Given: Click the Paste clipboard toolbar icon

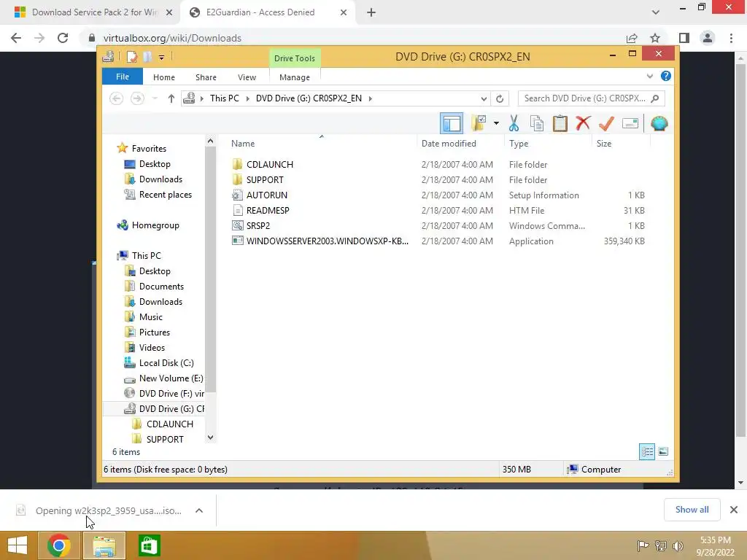Looking at the screenshot, I should [x=560, y=123].
